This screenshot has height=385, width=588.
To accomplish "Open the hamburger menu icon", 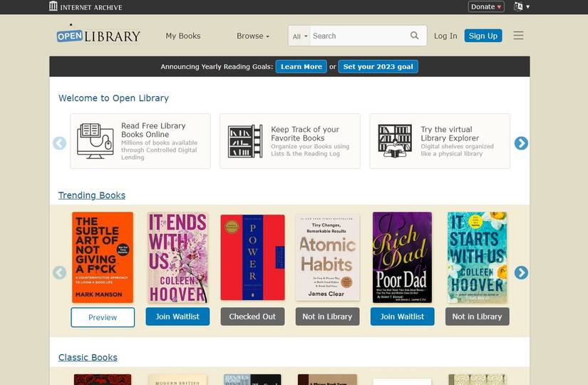I will tap(518, 36).
